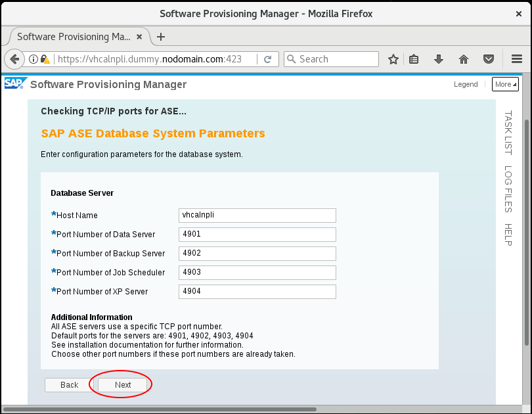Screen dimensions: 532x414
Task: Bookmark this page with the star icon
Action: point(393,59)
